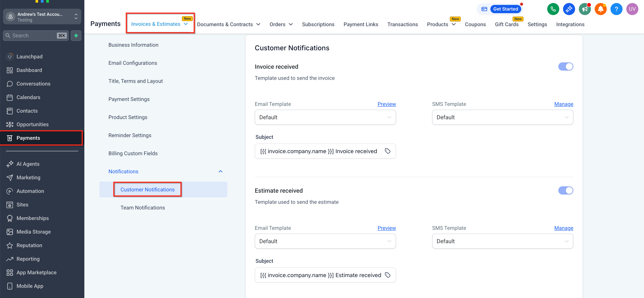This screenshot has width=644, height=298.
Task: Toggle off Invoice received notification
Action: pos(565,66)
